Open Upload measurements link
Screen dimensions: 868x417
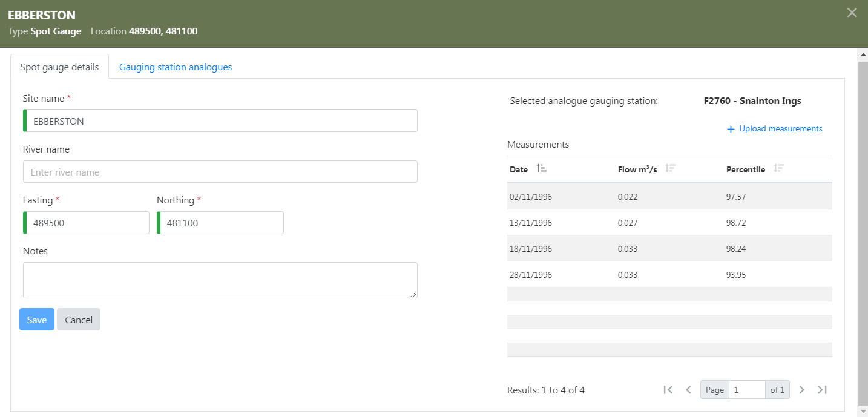pos(775,129)
